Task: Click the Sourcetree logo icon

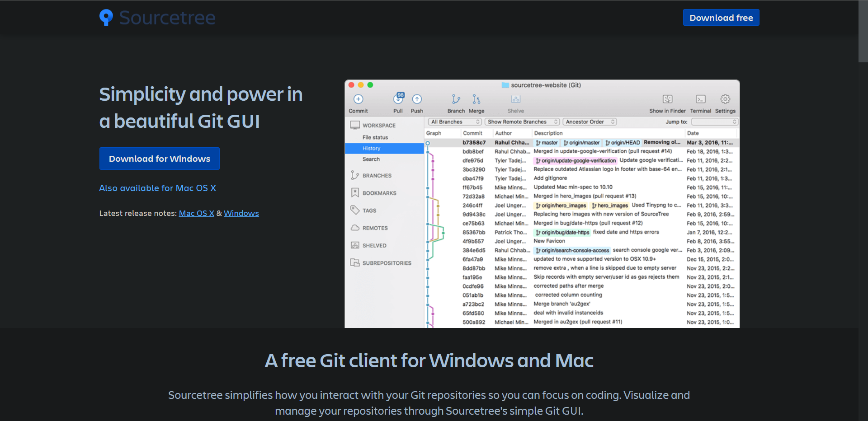Action: point(106,18)
